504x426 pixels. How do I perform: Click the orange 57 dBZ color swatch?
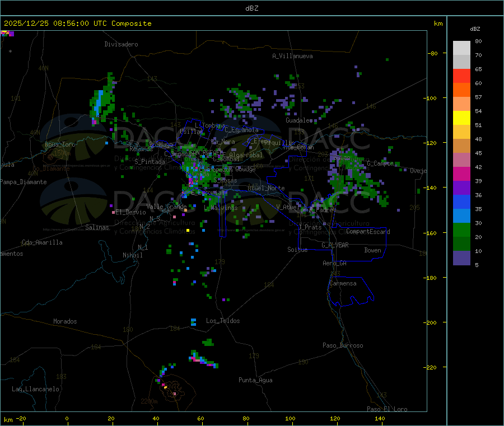click(461, 90)
